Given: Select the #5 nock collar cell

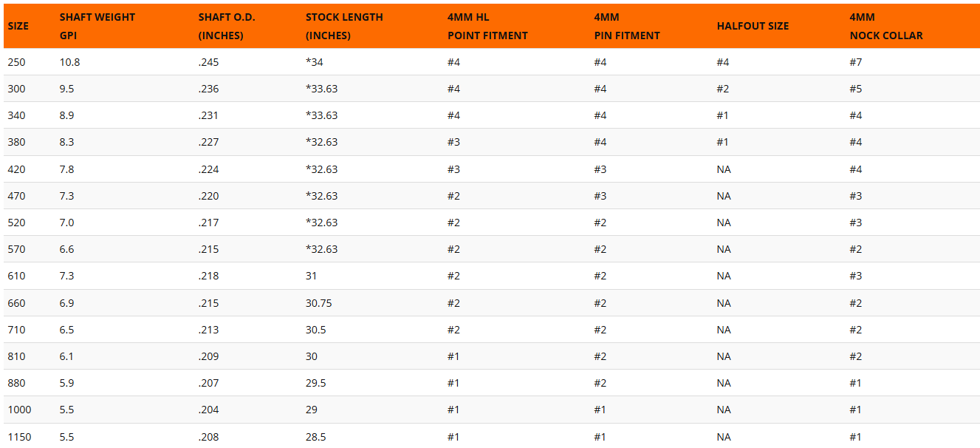Looking at the screenshot, I should [x=855, y=89].
